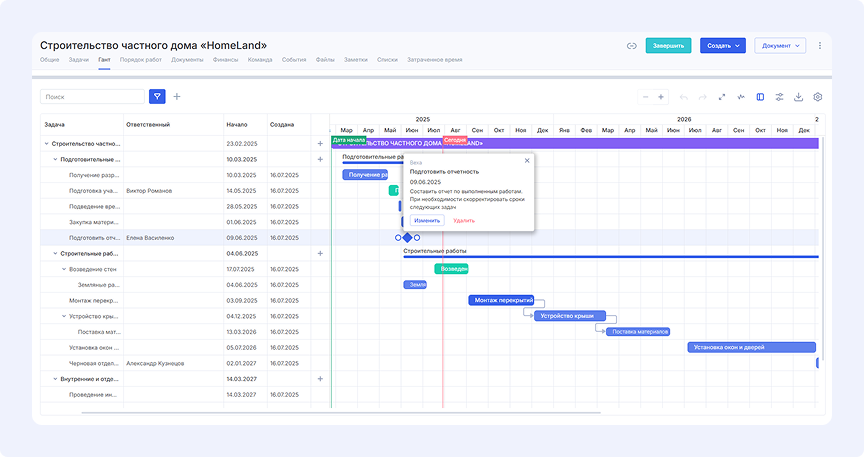Open the «Документ» dropdown
Screen dimensions: 864x457
point(781,45)
